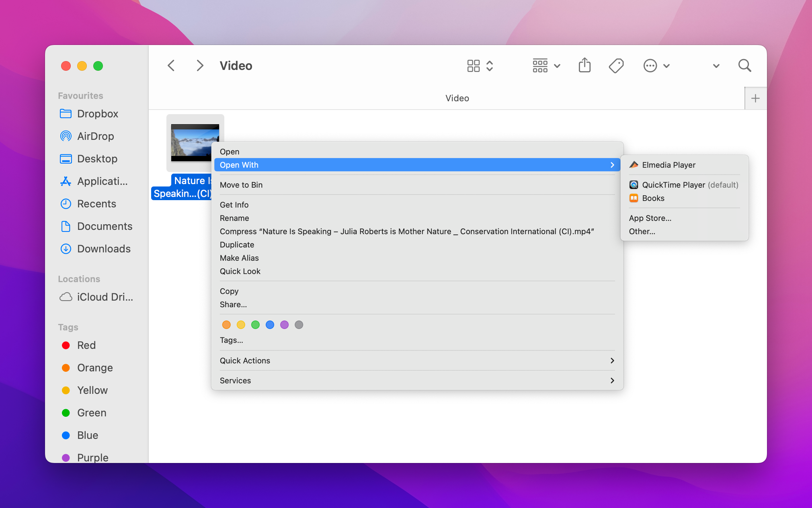812x508 pixels.
Task: Open the More actions ellipsis icon
Action: (650, 66)
